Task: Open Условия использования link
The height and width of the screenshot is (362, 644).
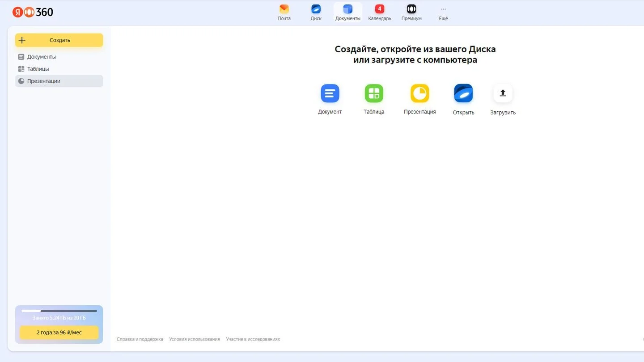Action: coord(195,339)
